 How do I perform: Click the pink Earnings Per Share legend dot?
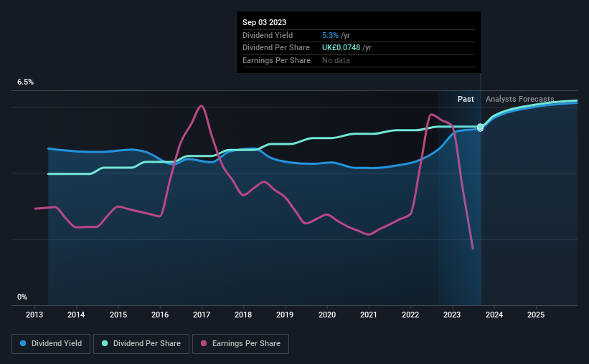tap(204, 343)
